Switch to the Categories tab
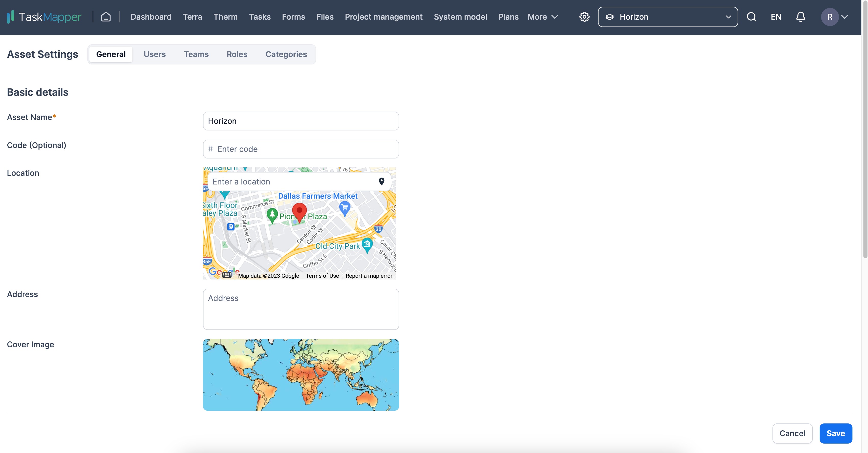The width and height of the screenshot is (868, 453). click(286, 54)
